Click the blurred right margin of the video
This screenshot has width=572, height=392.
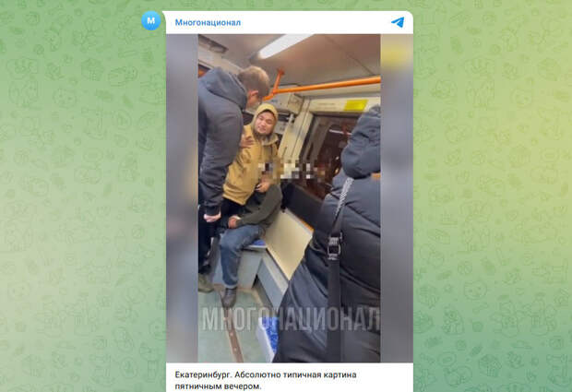click(397, 198)
